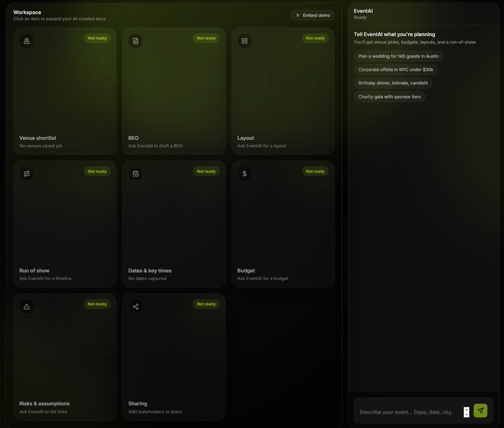Click the up arrow on the input stepper
This screenshot has height=428, width=504.
pyautogui.click(x=466, y=409)
